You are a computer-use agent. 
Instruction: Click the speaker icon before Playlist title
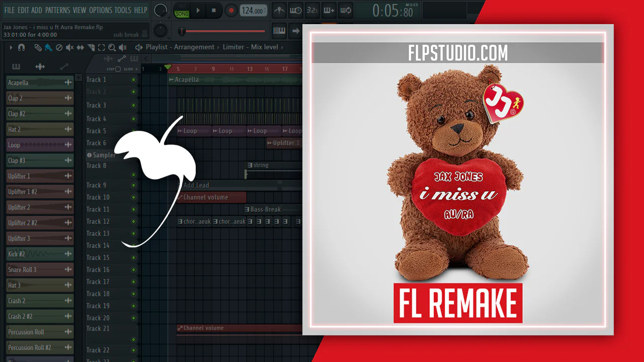tap(139, 47)
